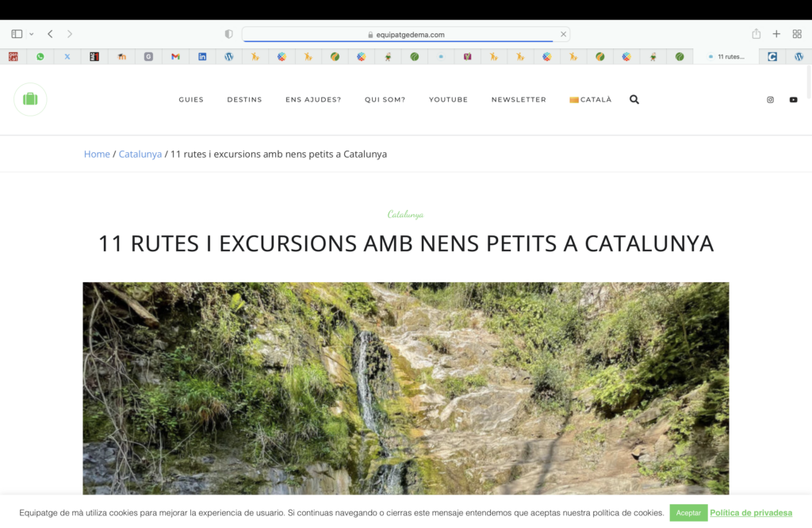812x528 pixels.
Task: Accept cookies with the Aceptar button
Action: (688, 512)
